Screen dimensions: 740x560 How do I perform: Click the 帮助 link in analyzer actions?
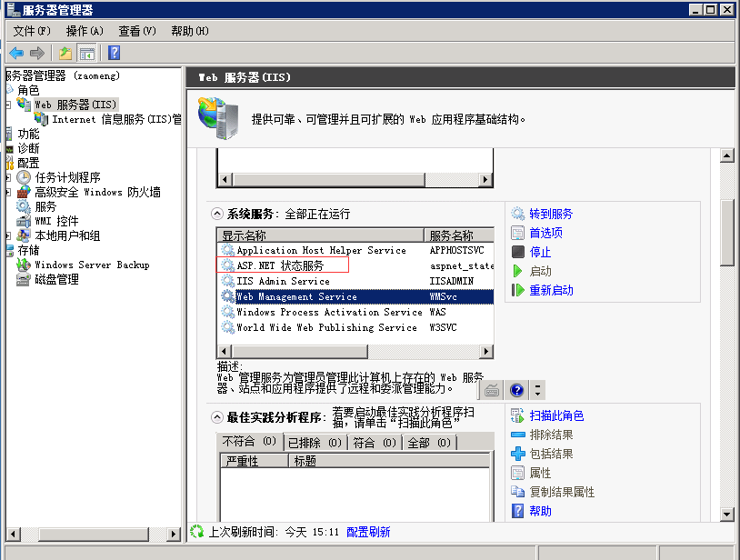tap(540, 511)
